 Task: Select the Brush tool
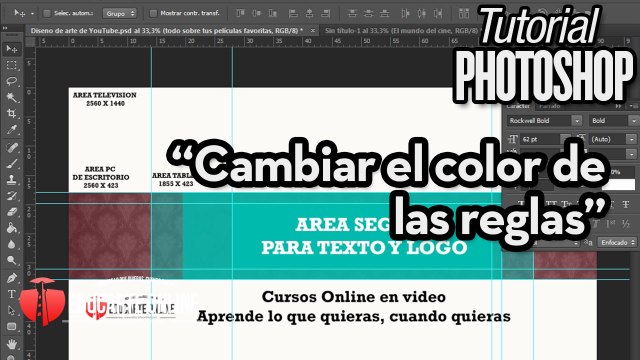click(x=11, y=163)
